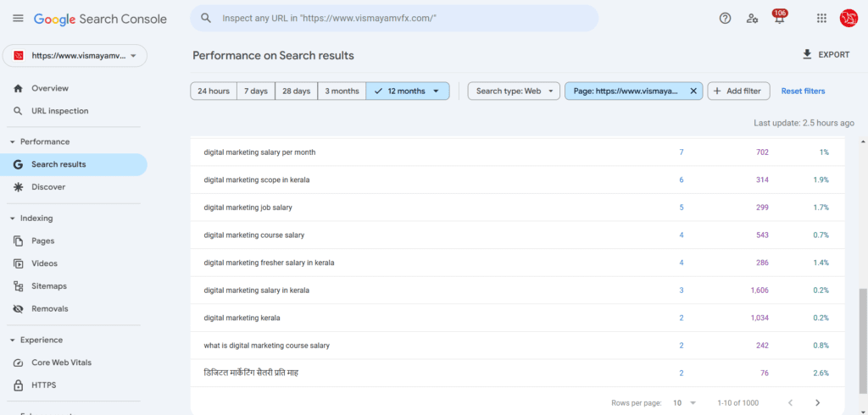Open notifications bell showing 106

[x=780, y=18]
